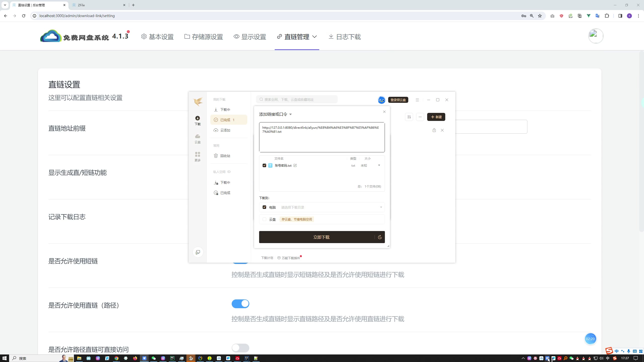The image size is (644, 362).
Task: Select 已完成 1 list in Xunlei
Action: tap(229, 120)
